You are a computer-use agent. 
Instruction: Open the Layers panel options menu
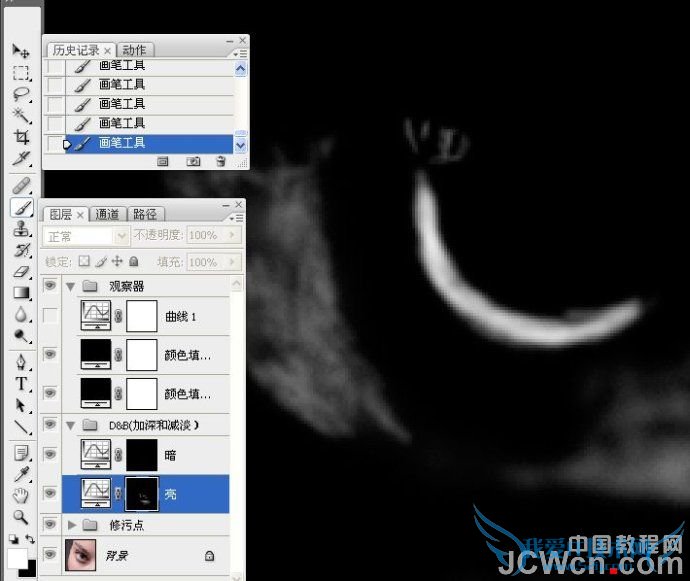pos(236,218)
